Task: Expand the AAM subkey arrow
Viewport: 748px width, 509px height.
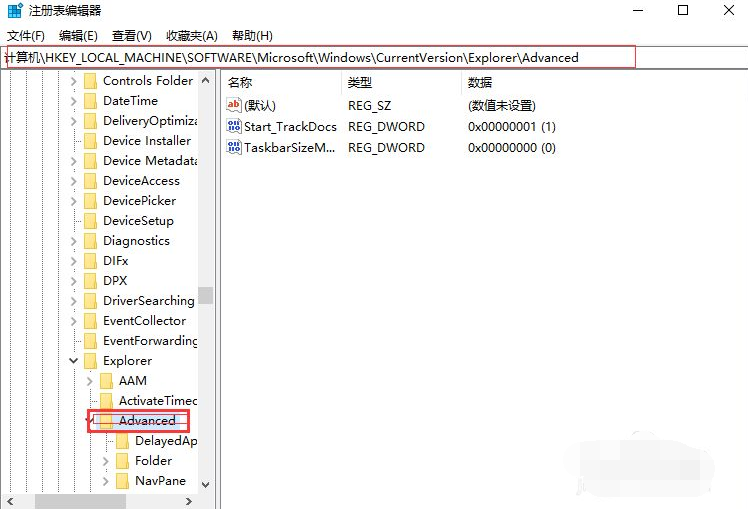Action: click(x=90, y=381)
